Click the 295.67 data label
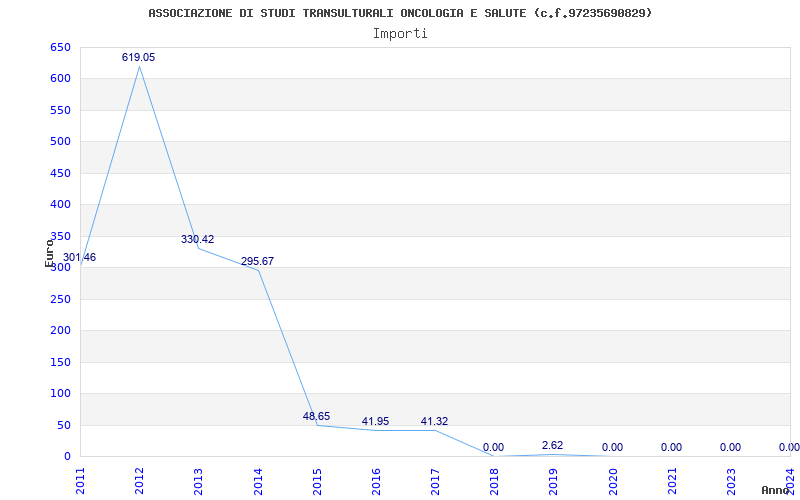Viewport: 800px width, 500px height. pos(257,261)
